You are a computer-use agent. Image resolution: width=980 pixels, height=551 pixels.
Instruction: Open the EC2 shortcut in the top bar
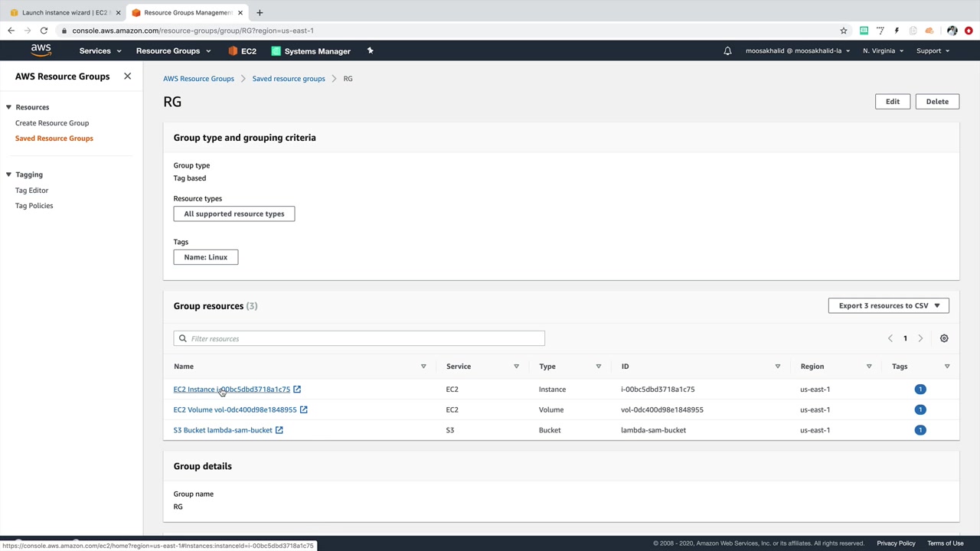[x=242, y=51]
